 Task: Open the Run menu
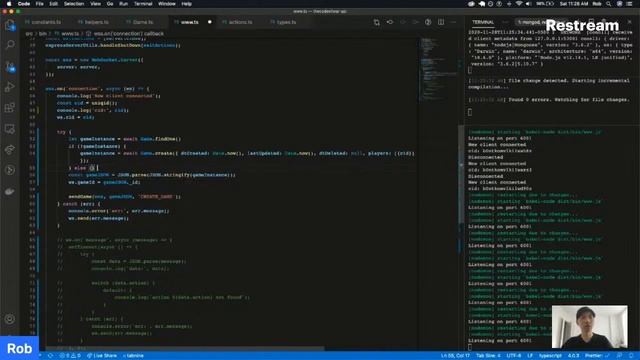[x=123, y=4]
